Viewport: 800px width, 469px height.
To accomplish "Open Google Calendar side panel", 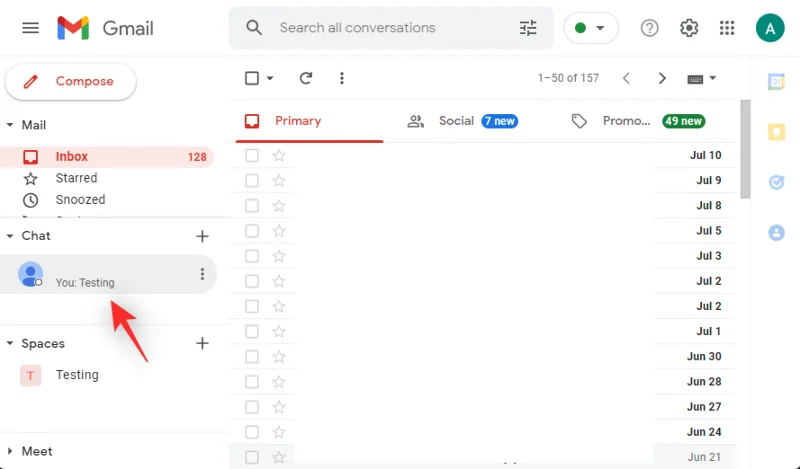I will point(776,81).
